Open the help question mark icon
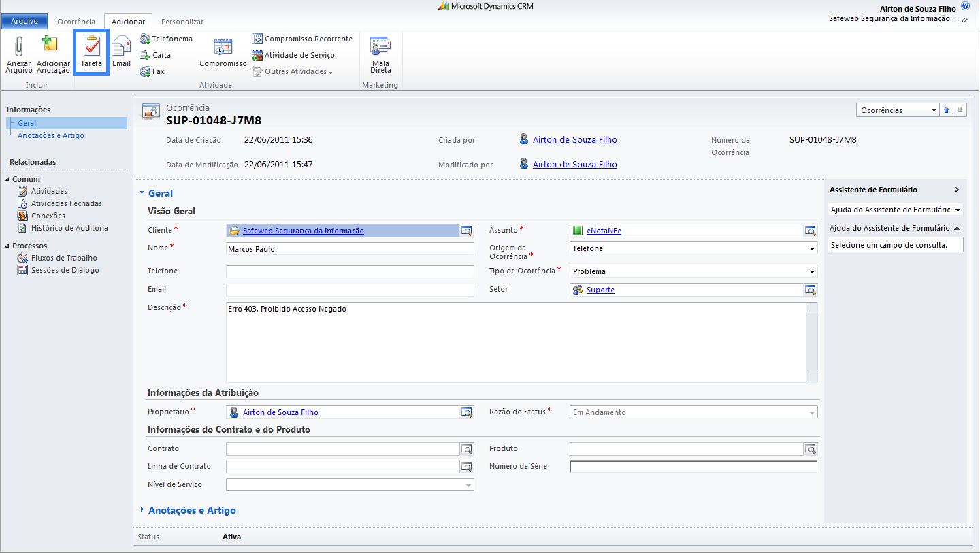Viewport: 980px width, 553px height. point(965,6)
